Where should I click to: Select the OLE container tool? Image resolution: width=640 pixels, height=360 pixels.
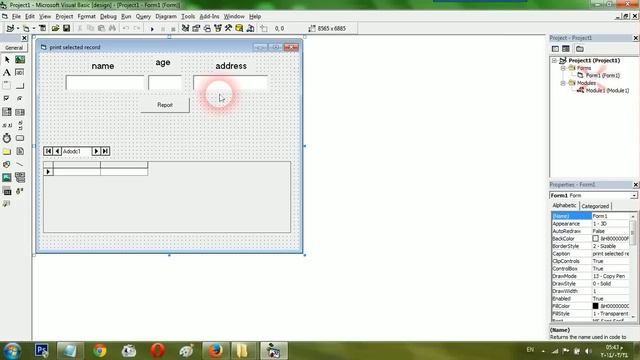click(x=7, y=191)
